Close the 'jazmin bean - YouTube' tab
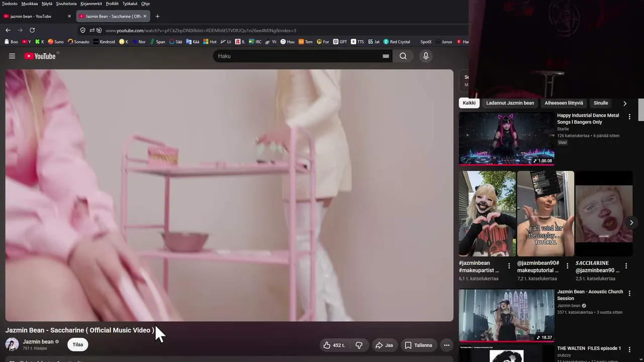This screenshot has width=644, height=362. click(x=69, y=16)
